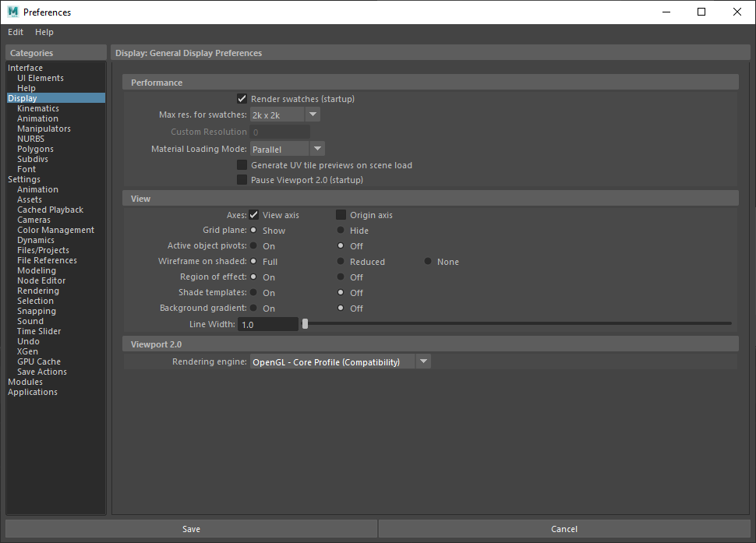Turn Background gradient On

tap(253, 308)
